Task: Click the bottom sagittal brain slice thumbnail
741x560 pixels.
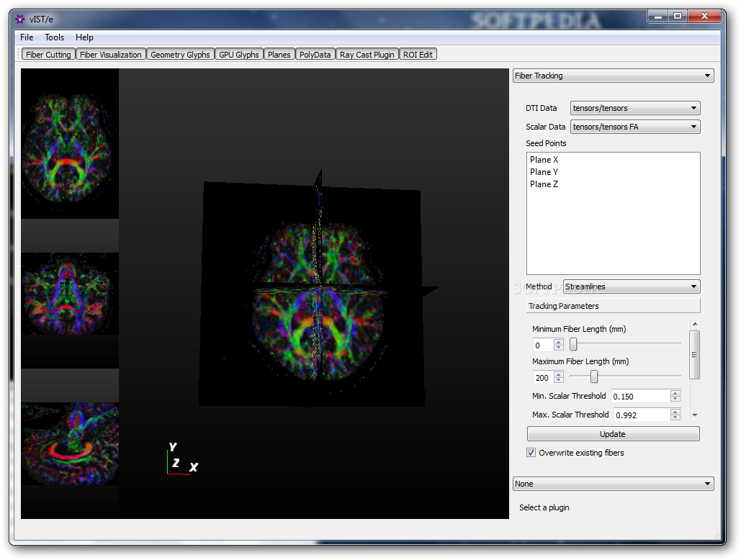Action: 69,444
